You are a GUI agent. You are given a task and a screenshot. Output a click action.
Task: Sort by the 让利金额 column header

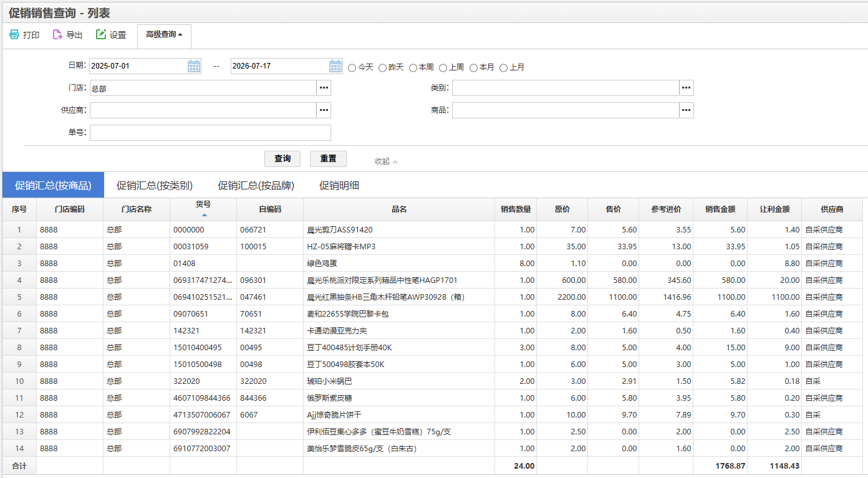(774, 209)
